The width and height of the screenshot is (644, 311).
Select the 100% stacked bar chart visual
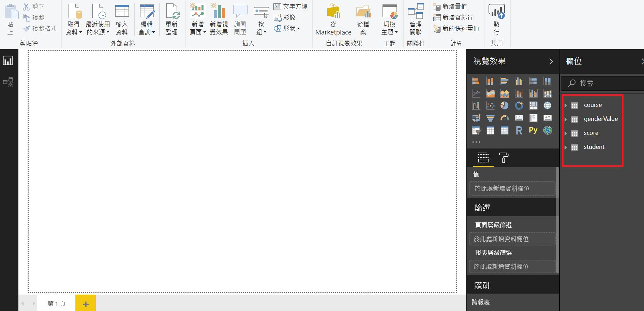pyautogui.click(x=533, y=81)
